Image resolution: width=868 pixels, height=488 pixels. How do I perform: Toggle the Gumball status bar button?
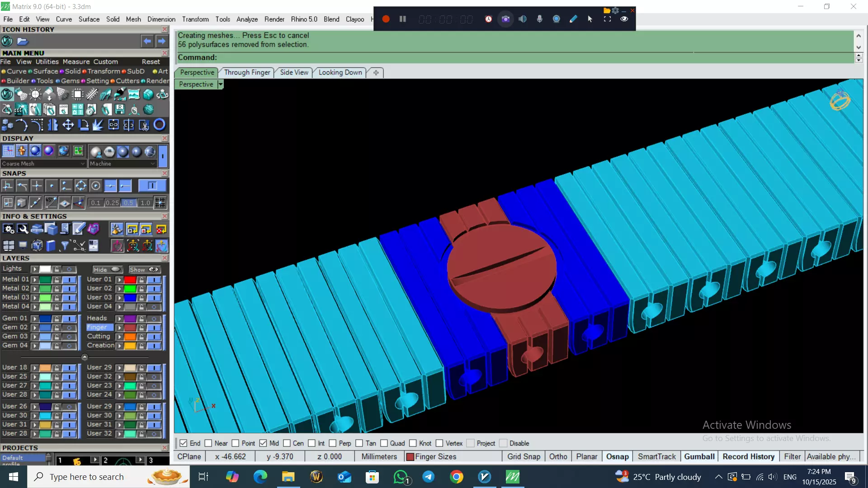click(699, 456)
